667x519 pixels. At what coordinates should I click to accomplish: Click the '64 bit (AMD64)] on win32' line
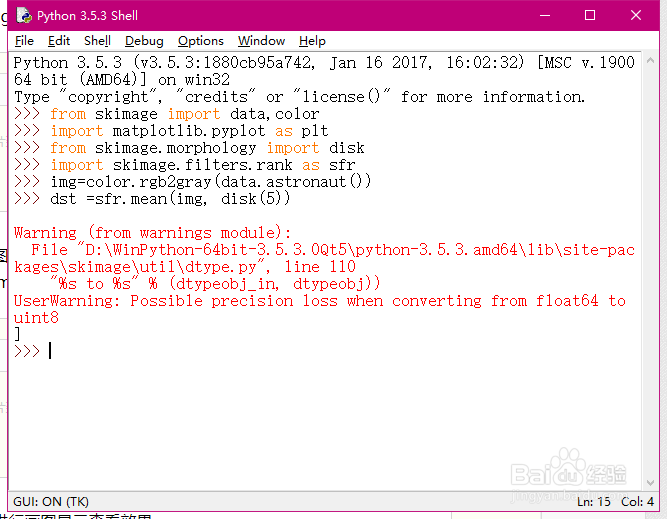[122, 80]
